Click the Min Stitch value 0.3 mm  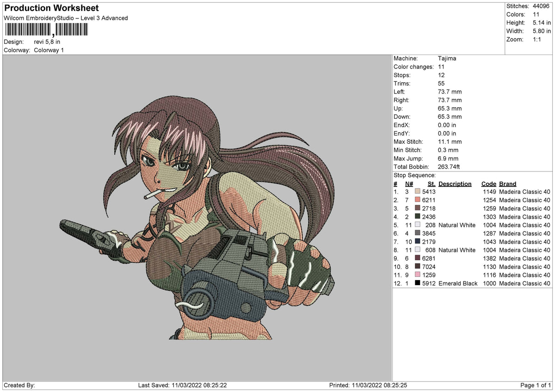pos(448,150)
